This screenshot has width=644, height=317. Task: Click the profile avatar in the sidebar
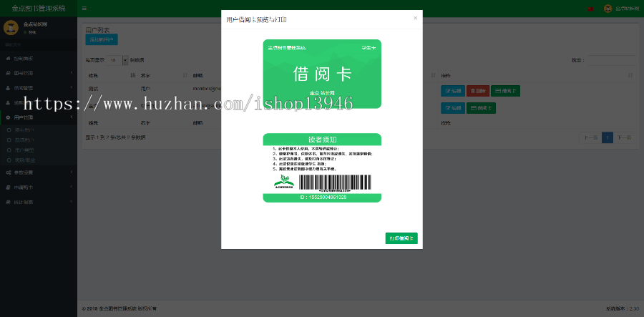(11, 27)
